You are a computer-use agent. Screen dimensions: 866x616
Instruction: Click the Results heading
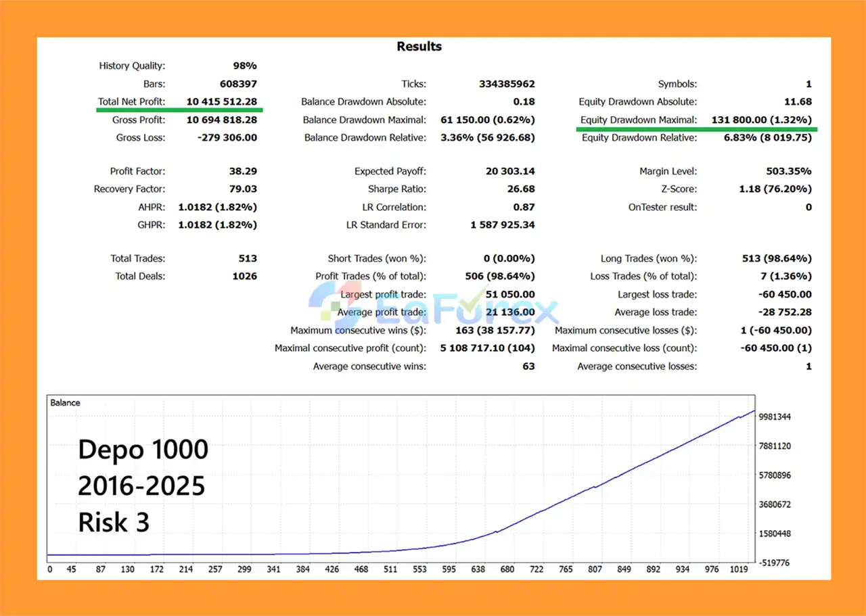point(419,47)
